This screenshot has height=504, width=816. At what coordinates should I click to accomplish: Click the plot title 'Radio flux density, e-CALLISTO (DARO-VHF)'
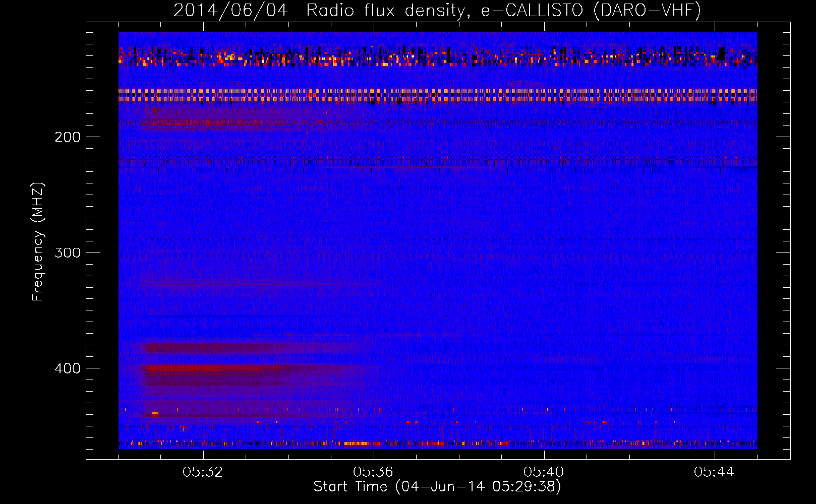click(x=503, y=10)
